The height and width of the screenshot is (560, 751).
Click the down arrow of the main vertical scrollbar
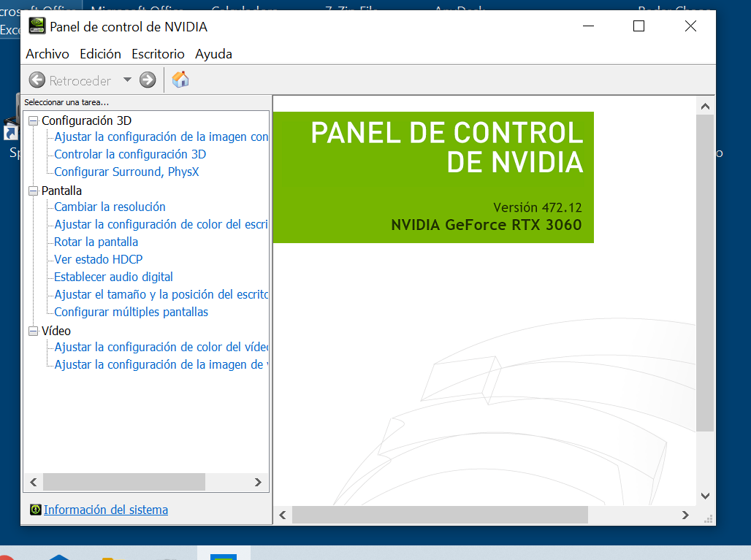(705, 496)
